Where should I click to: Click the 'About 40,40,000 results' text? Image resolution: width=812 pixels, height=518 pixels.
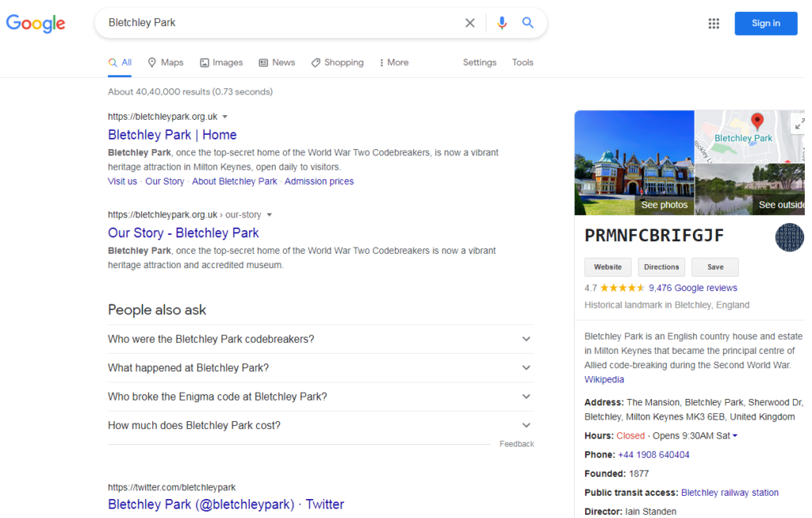(x=190, y=92)
